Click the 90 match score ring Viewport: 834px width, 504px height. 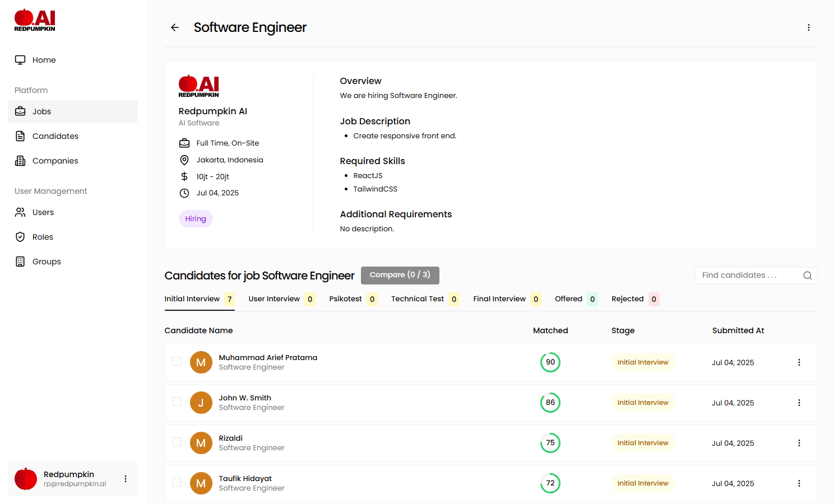pyautogui.click(x=550, y=362)
